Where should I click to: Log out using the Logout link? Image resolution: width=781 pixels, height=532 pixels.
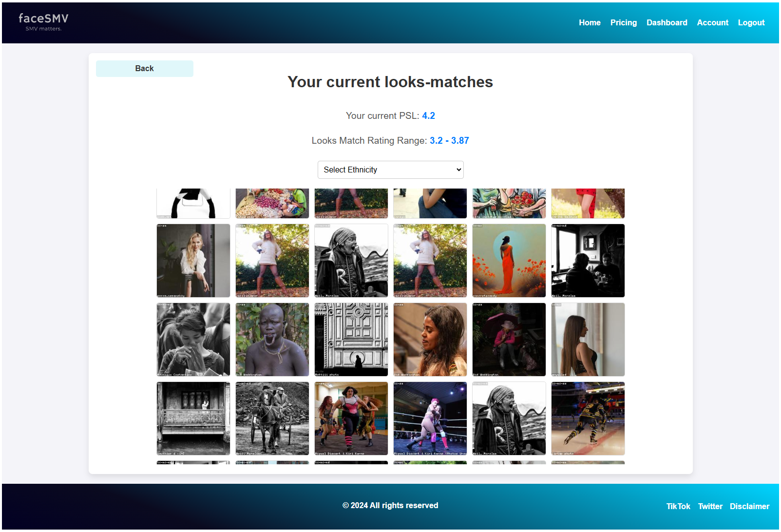coord(751,23)
